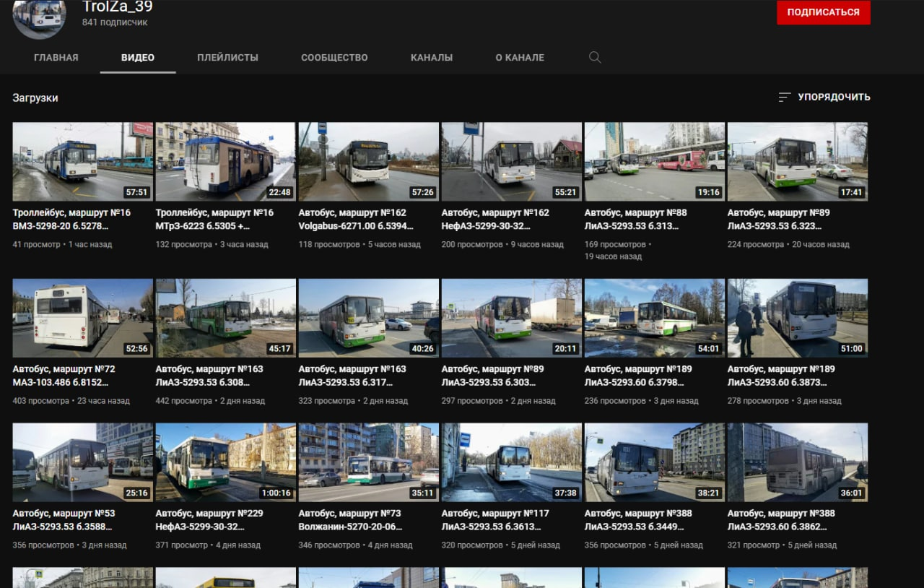Open the 57:51 trolleybus ВМЗ-5298-20 video thumbnail

click(x=82, y=161)
